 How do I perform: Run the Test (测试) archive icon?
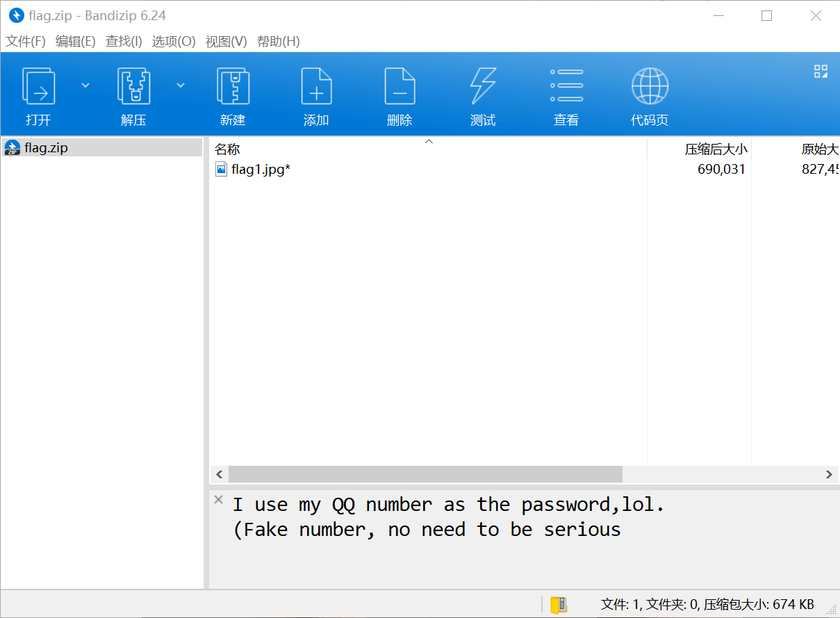click(483, 87)
